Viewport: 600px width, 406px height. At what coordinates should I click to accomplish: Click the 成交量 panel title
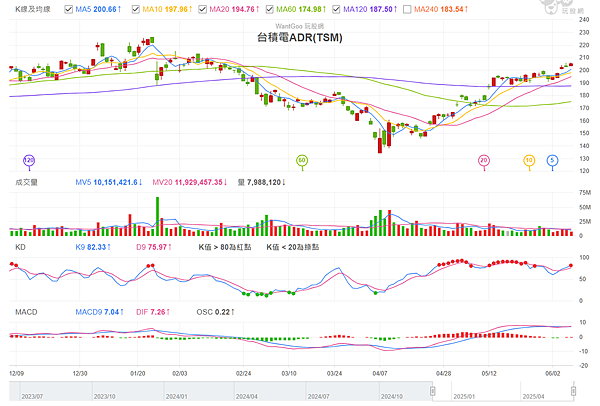pyautogui.click(x=26, y=183)
